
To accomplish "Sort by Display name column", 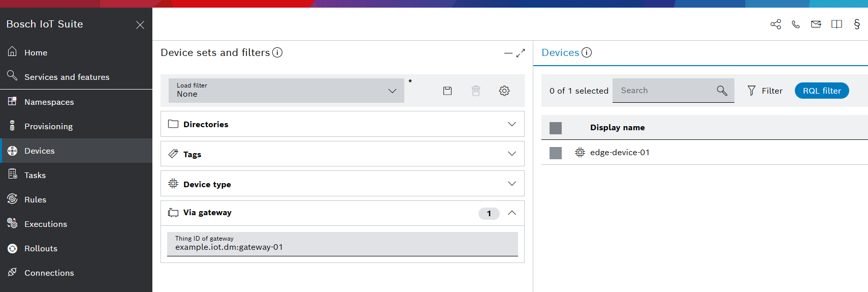I will point(617,128).
